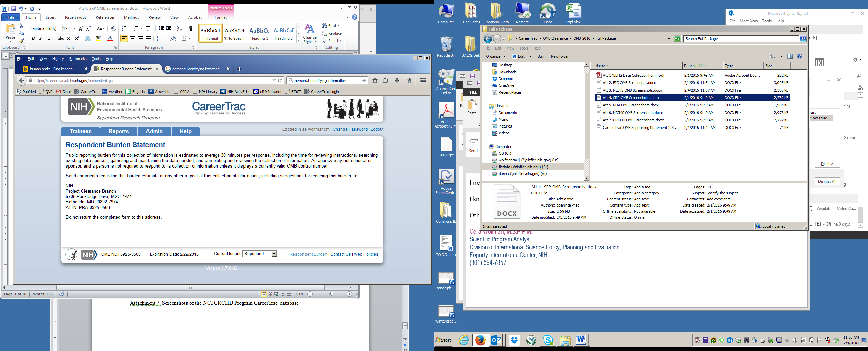Viewport: 868px width, 351px height.
Task: Switch to the human brain Bing images tab
Action: [52, 69]
